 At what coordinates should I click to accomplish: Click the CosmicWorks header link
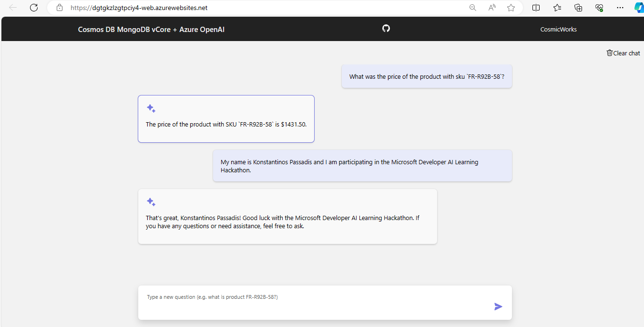[x=558, y=30]
